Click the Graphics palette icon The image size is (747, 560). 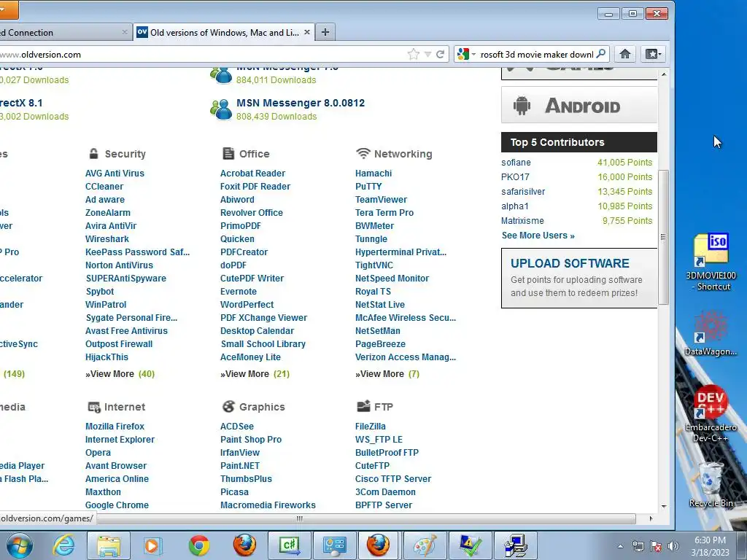pos(228,407)
